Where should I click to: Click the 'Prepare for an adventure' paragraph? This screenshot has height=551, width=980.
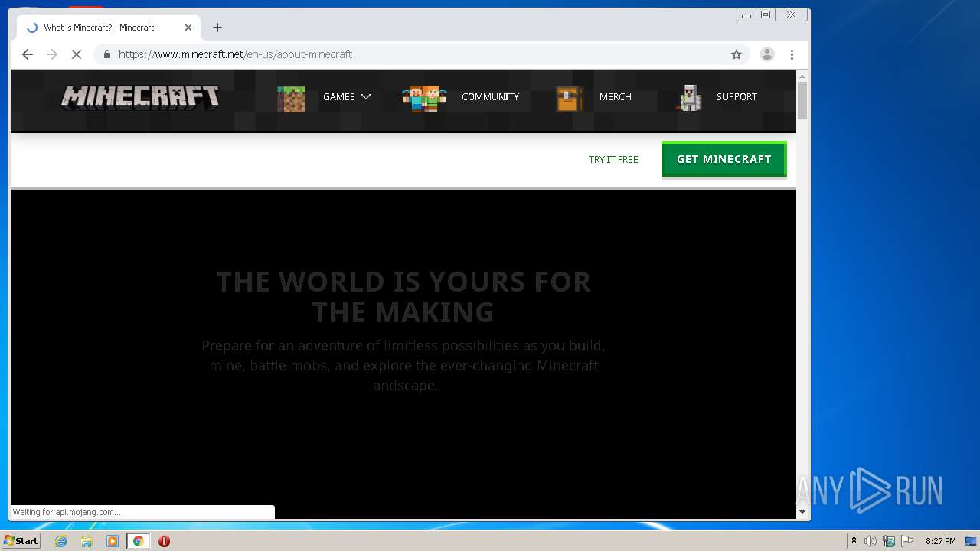pos(403,366)
